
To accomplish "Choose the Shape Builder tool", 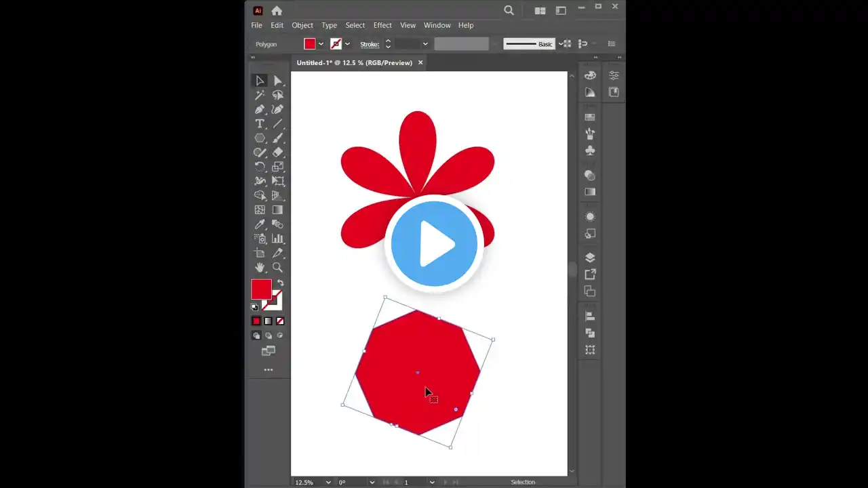I will 260,195.
